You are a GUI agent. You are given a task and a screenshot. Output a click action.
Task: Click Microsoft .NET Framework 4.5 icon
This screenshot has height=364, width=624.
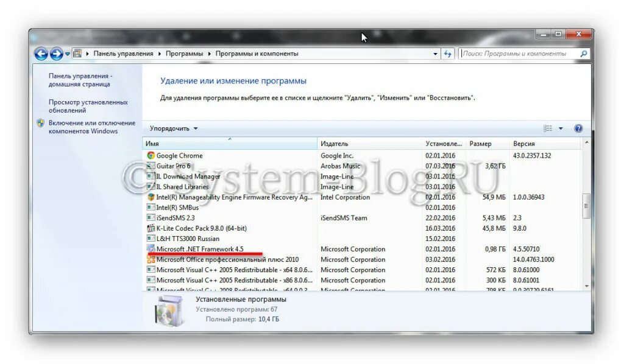pos(151,249)
